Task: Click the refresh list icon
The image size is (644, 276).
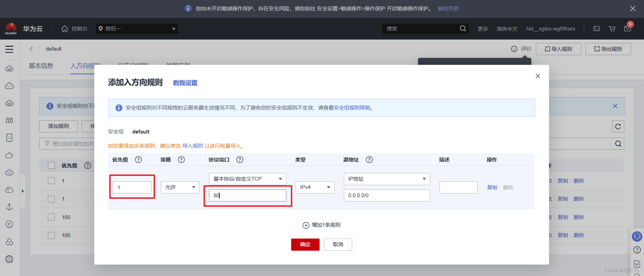Action: 618,127
